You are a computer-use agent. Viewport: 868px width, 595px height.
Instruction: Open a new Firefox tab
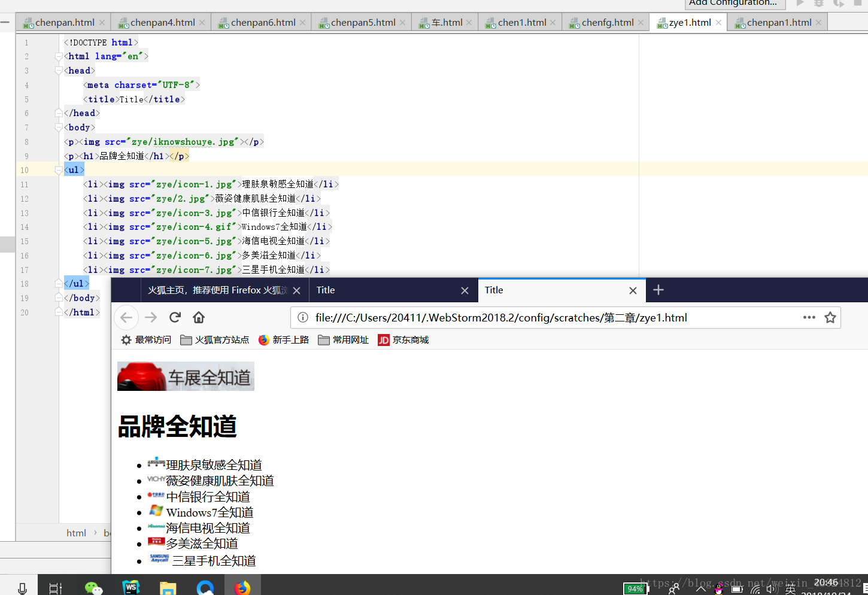658,290
